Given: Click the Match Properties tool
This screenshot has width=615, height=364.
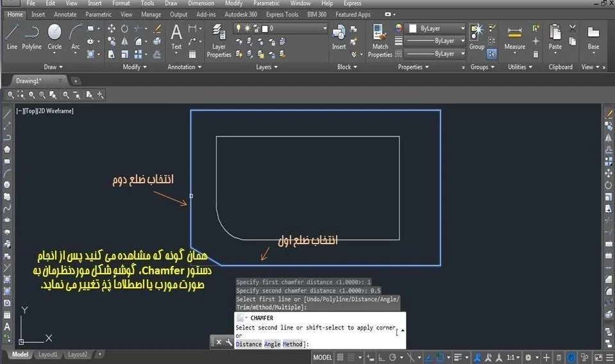Looking at the screenshot, I should click(380, 41).
